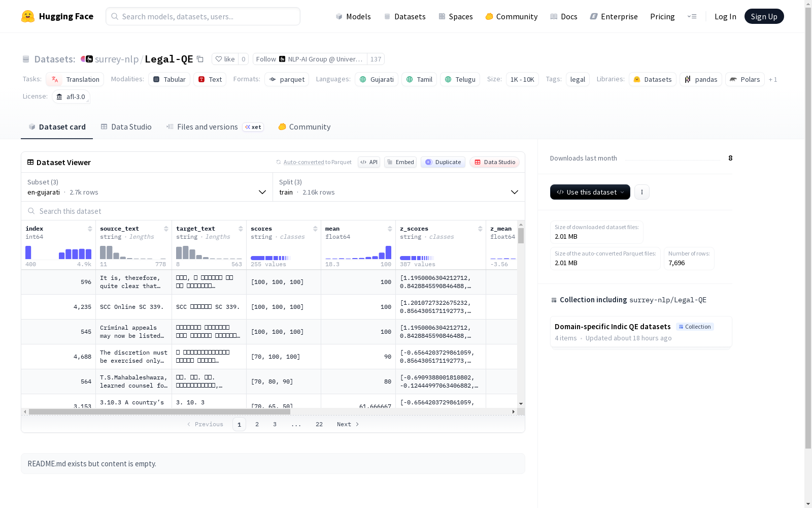Image resolution: width=812 pixels, height=508 pixels.
Task: Open Enterprise in the top navigation
Action: click(614, 16)
